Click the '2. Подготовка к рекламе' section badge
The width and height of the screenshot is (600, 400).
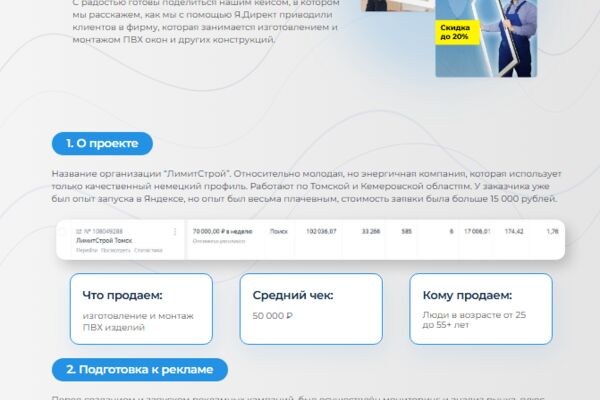click(140, 370)
